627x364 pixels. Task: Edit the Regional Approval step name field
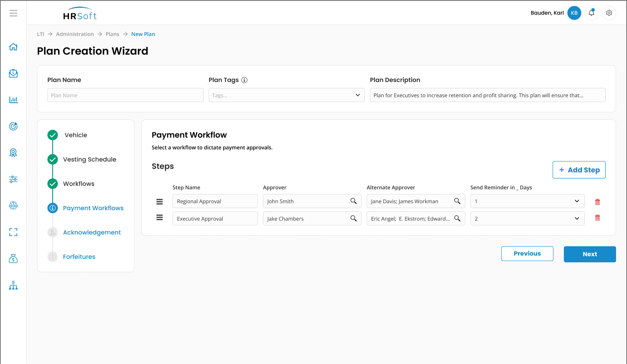pos(215,201)
